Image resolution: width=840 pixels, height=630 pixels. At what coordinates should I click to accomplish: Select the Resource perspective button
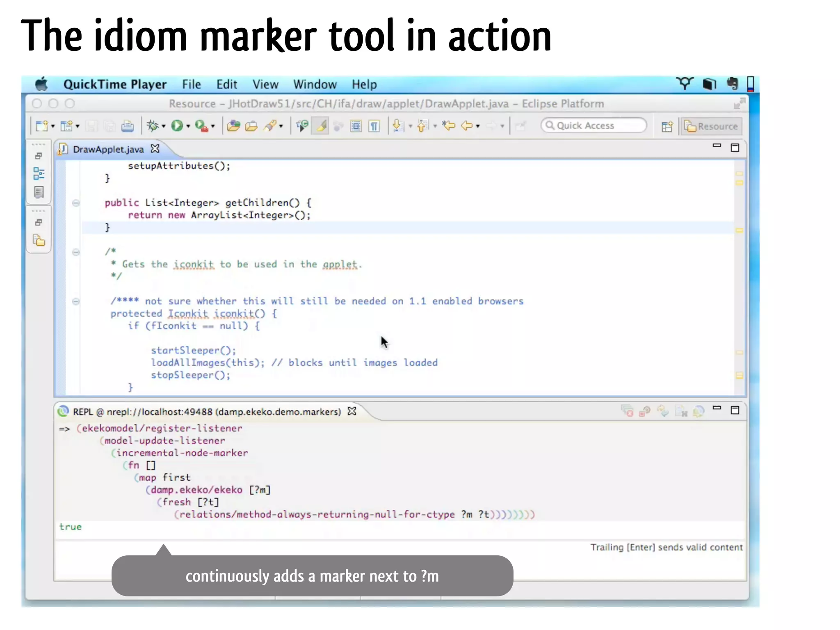coord(711,126)
